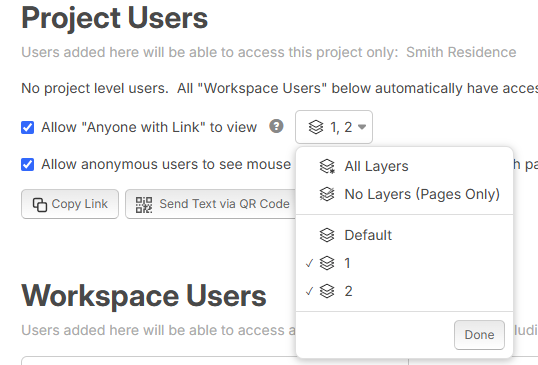Click the Done button in the layers popup
The height and width of the screenshot is (365, 538).
coord(479,335)
